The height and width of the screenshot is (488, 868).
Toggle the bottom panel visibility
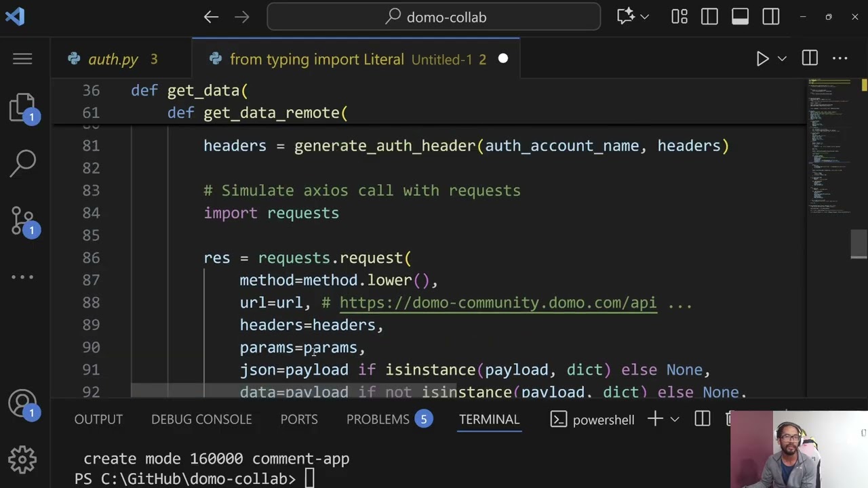click(x=741, y=17)
